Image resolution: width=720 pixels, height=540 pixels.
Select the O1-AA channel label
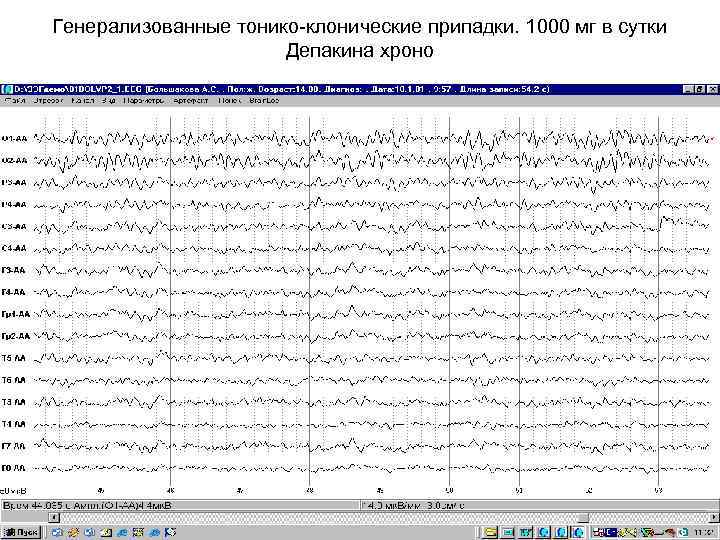(x=14, y=139)
